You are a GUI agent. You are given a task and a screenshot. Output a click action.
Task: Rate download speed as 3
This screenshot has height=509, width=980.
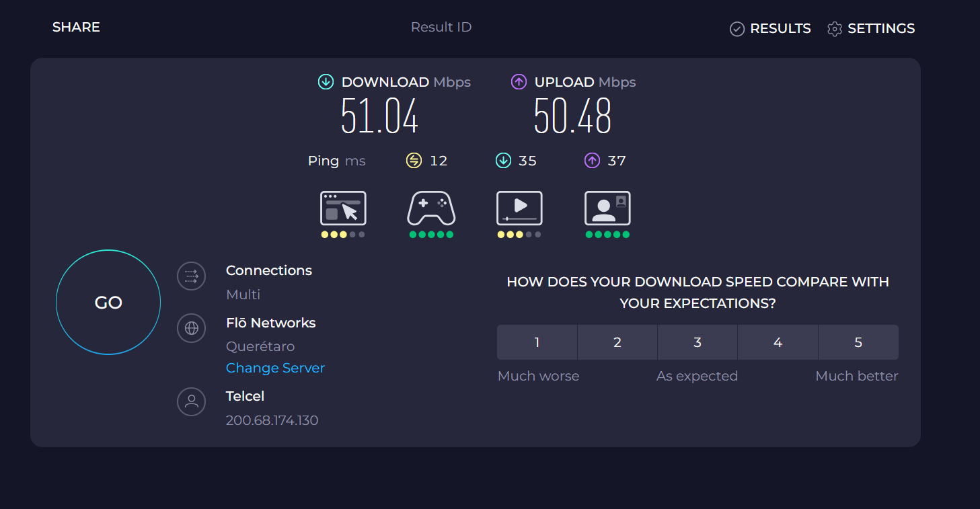[x=698, y=342]
